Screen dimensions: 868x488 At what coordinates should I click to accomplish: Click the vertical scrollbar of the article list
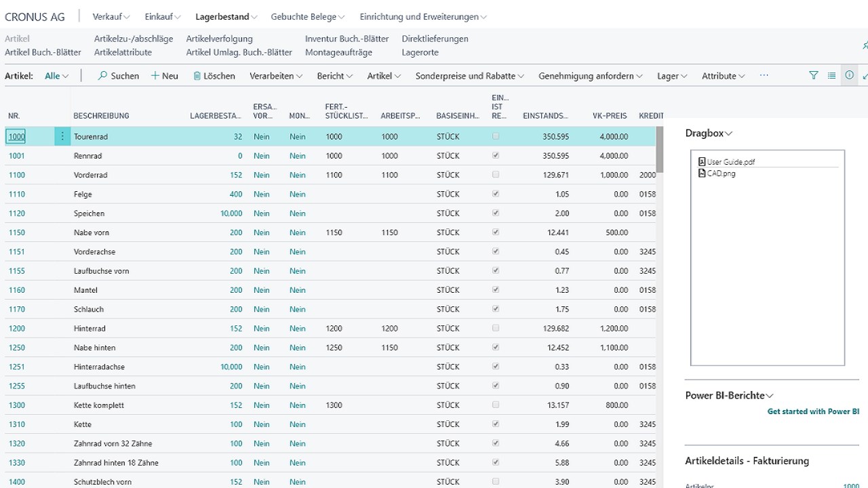[x=660, y=150]
